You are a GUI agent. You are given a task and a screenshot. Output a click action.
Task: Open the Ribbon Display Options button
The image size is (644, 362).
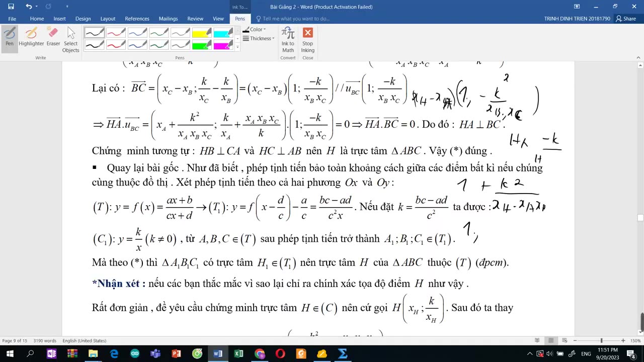click(x=577, y=7)
